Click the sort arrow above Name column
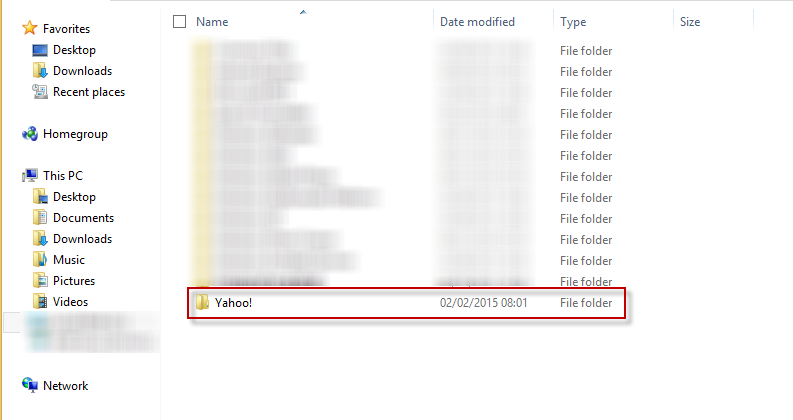 point(303,12)
